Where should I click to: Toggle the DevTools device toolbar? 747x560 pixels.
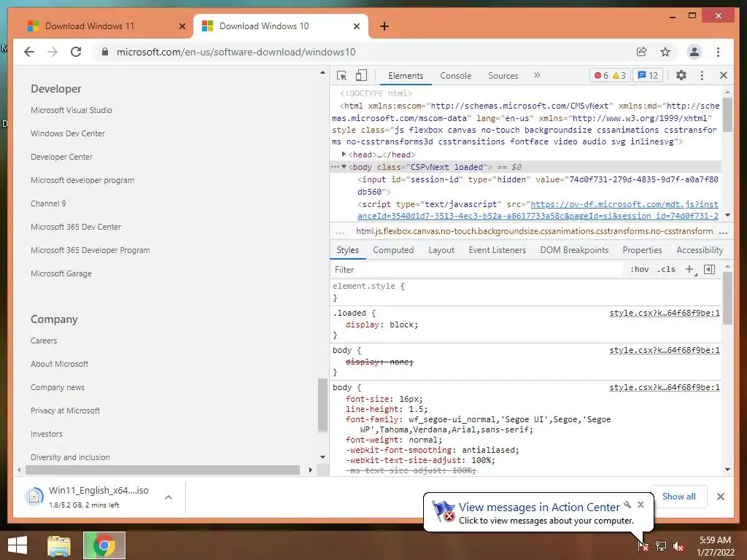[x=362, y=75]
